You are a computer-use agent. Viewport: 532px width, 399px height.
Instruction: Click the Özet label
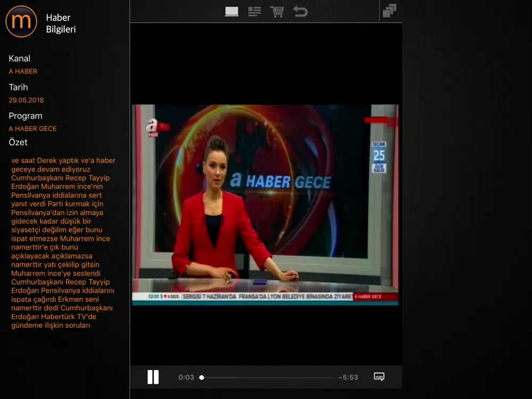[x=18, y=142]
